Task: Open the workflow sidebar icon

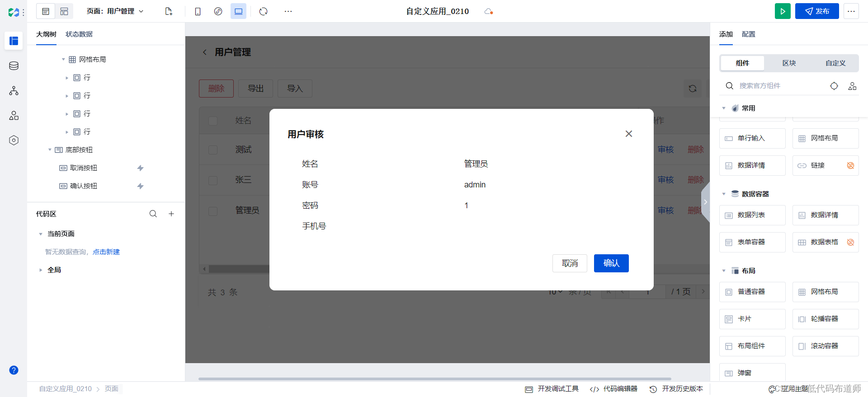Action: 14,91
